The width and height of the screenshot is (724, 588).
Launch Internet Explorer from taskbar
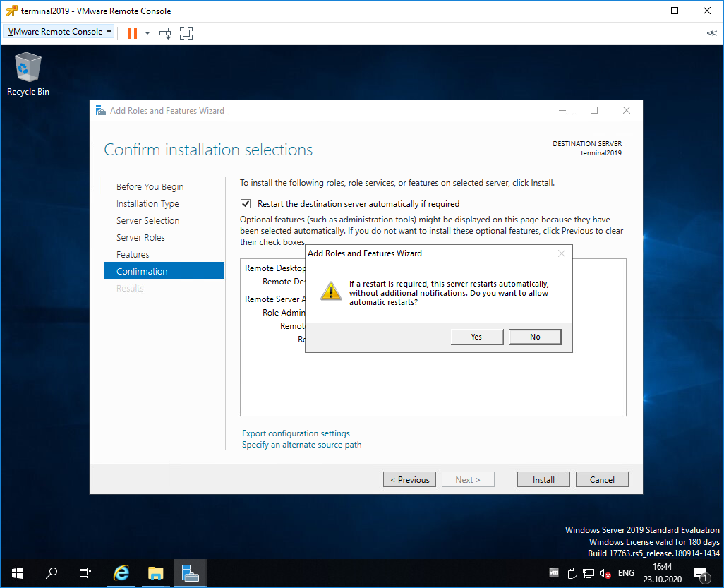[x=121, y=573]
